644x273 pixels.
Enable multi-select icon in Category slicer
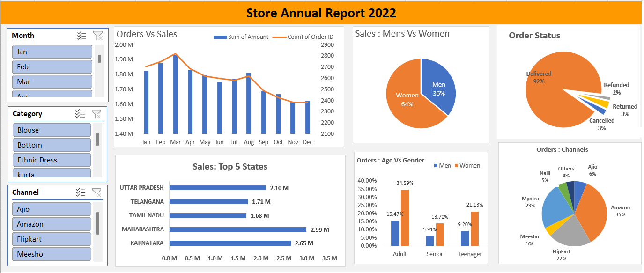(x=80, y=114)
